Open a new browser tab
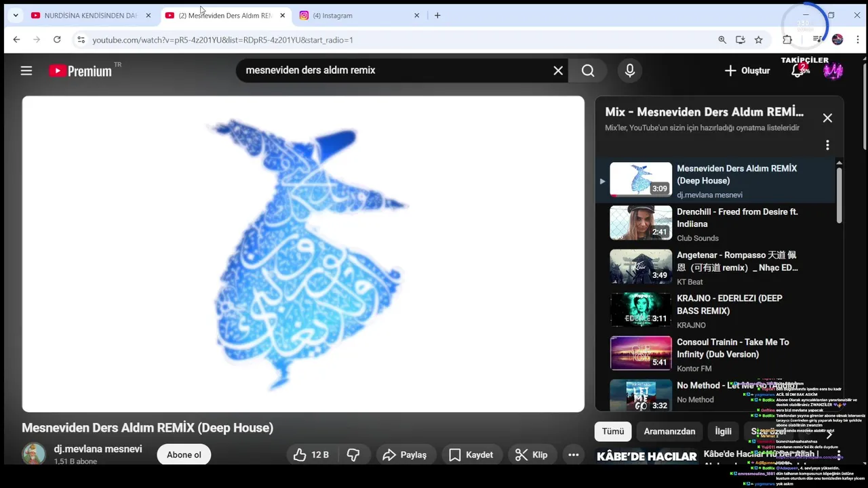 tap(437, 16)
